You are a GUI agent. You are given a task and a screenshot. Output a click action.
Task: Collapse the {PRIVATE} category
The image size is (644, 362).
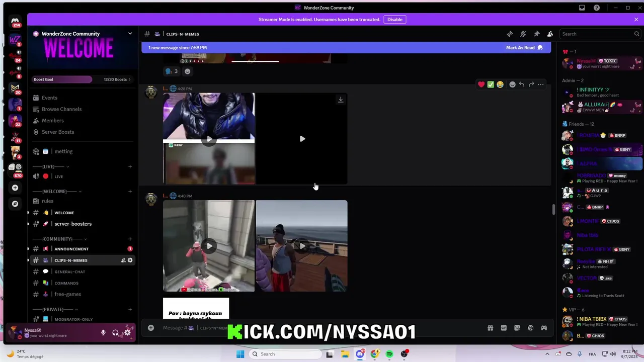[55, 309]
